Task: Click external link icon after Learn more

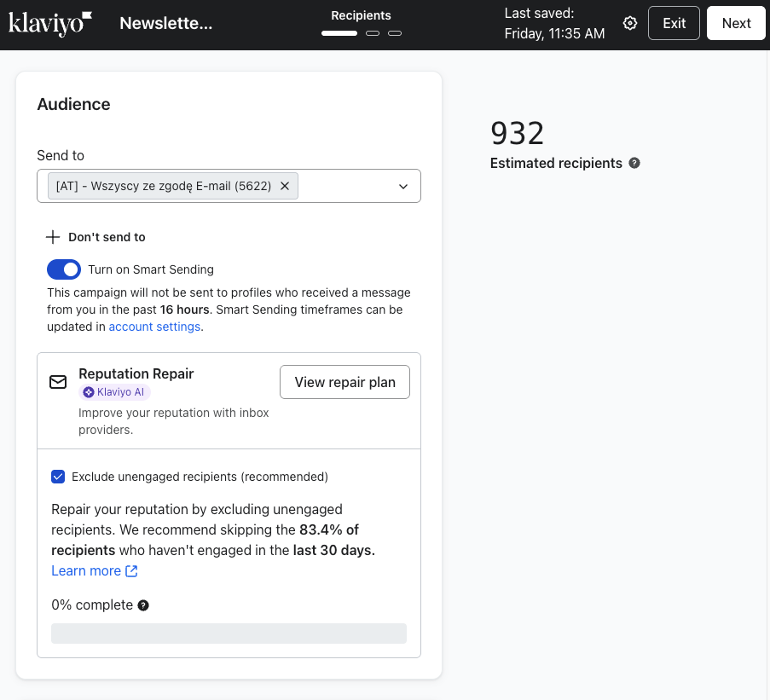Action: [131, 571]
